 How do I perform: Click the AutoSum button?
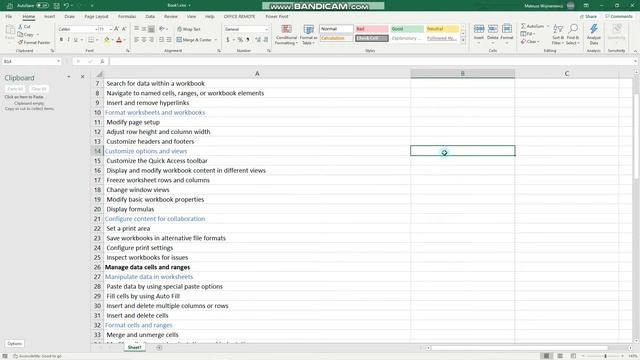pyautogui.click(x=532, y=26)
